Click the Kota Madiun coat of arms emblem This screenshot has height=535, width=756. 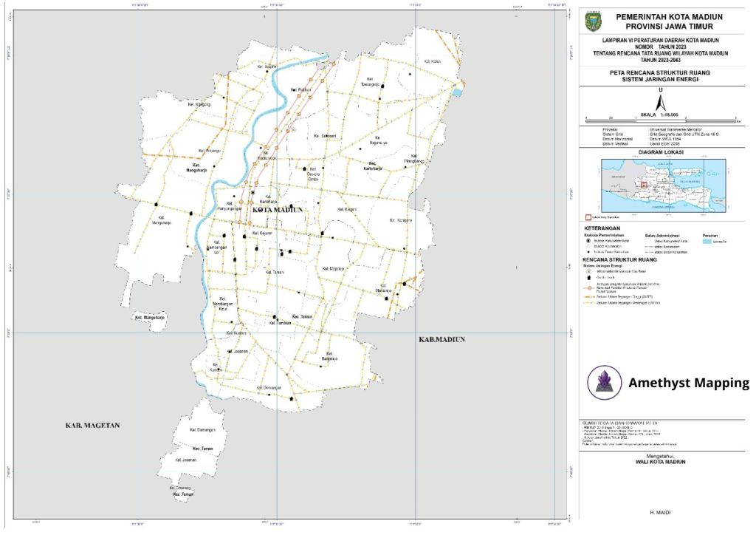593,21
